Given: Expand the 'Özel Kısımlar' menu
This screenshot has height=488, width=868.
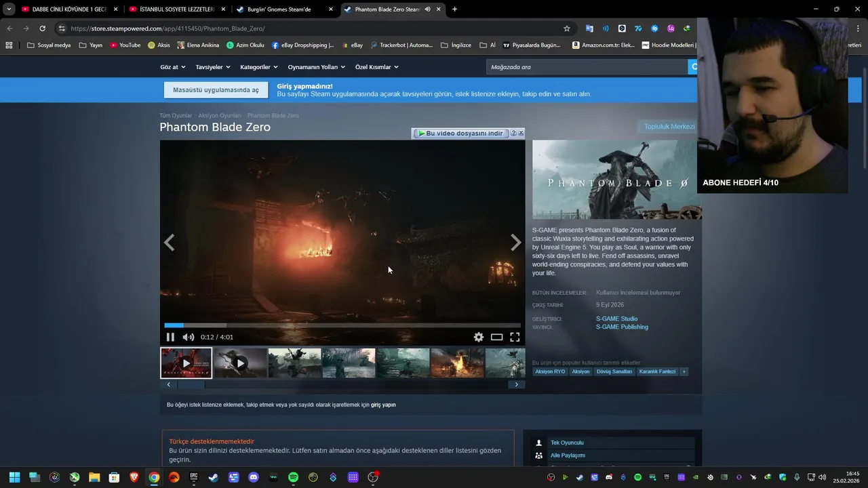Looking at the screenshot, I should click(377, 67).
